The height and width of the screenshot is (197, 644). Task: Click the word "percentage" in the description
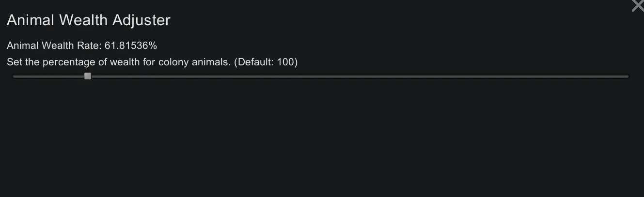click(x=63, y=62)
